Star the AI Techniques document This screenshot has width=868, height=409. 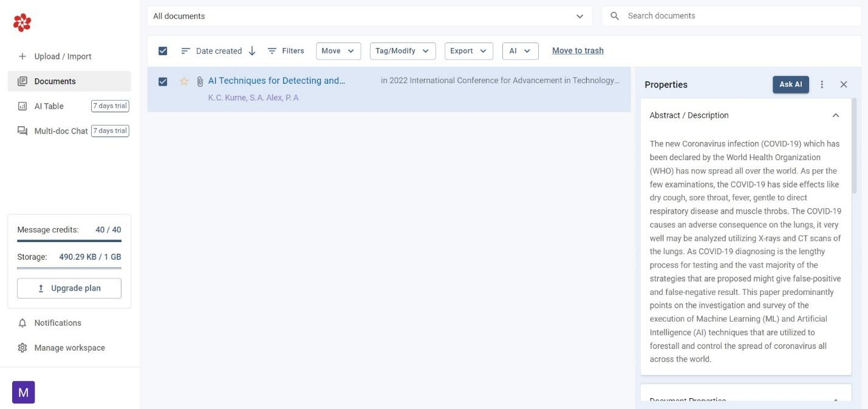(x=183, y=81)
